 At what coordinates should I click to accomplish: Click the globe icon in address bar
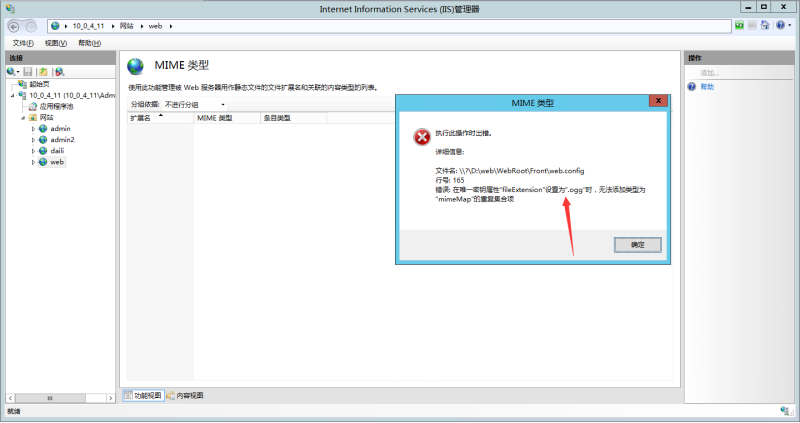click(x=55, y=26)
